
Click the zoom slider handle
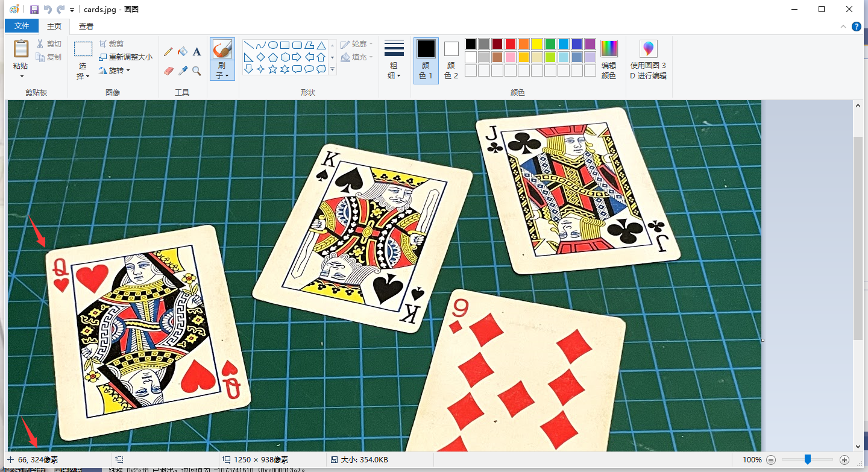807,459
